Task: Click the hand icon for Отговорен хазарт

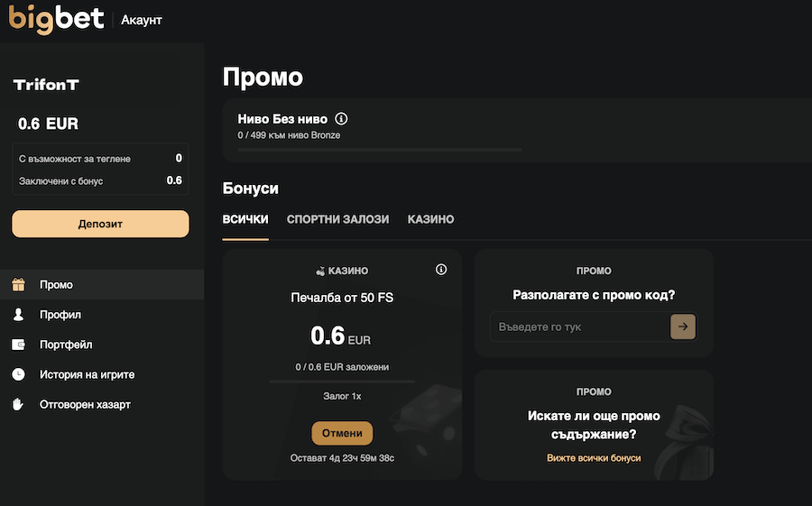Action: coord(18,404)
